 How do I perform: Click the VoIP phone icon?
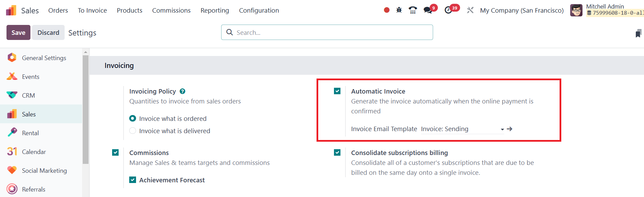[x=413, y=10]
